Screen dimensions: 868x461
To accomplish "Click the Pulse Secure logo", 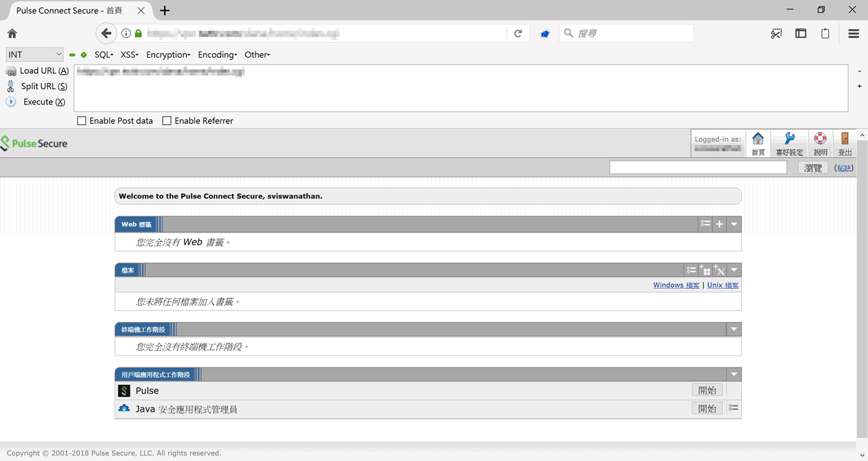I will tap(34, 144).
